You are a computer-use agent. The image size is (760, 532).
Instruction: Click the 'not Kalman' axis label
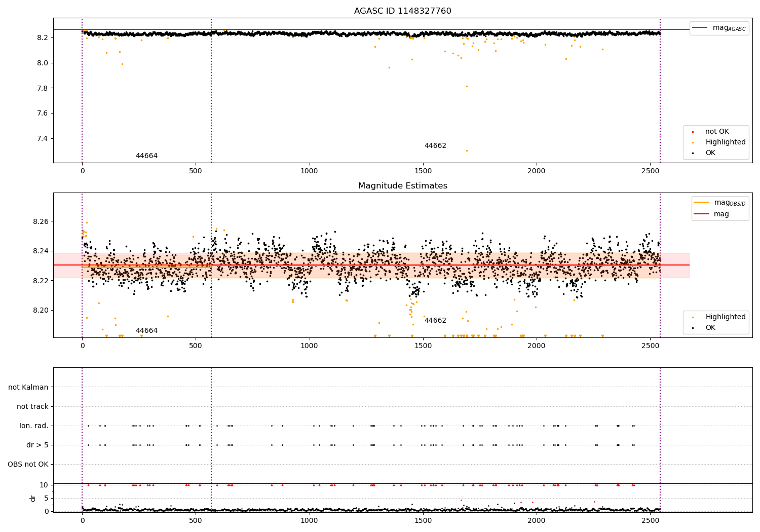tap(28, 387)
